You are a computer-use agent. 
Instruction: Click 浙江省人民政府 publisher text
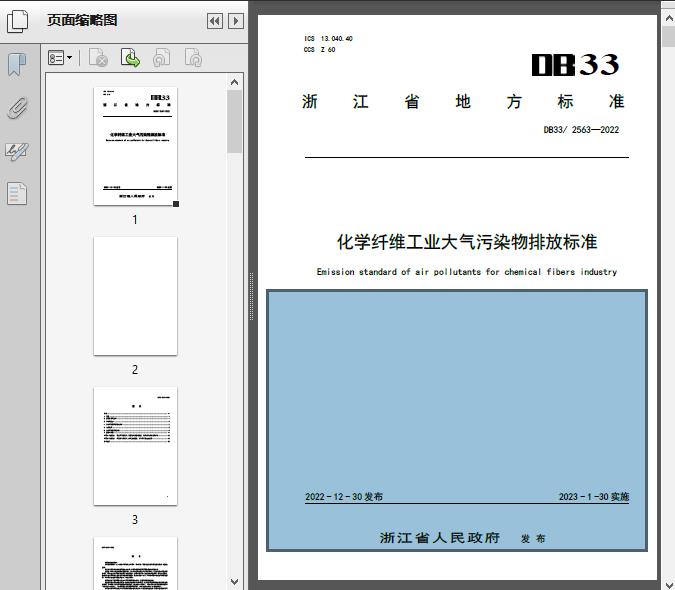coord(440,537)
